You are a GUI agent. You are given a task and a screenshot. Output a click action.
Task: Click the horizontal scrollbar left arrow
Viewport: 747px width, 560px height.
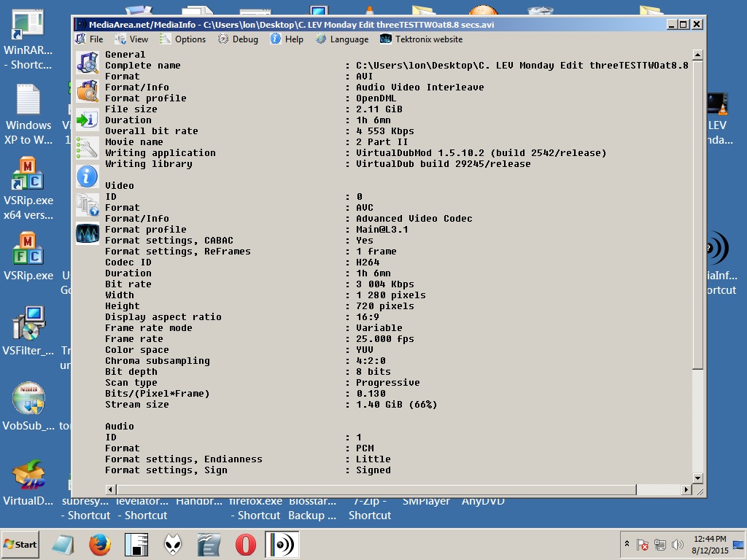click(111, 489)
